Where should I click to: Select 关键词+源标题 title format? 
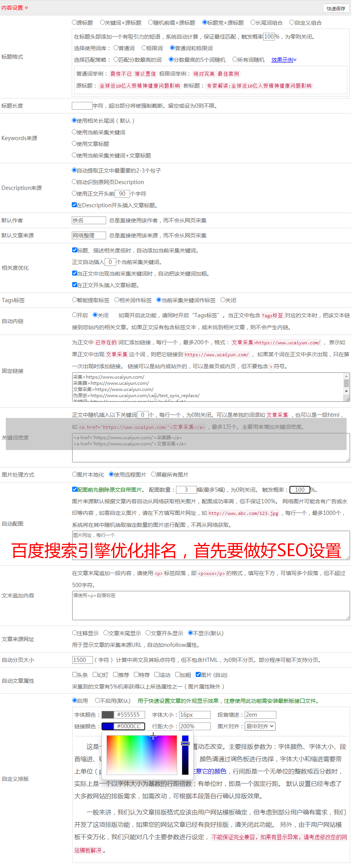pos(102,22)
